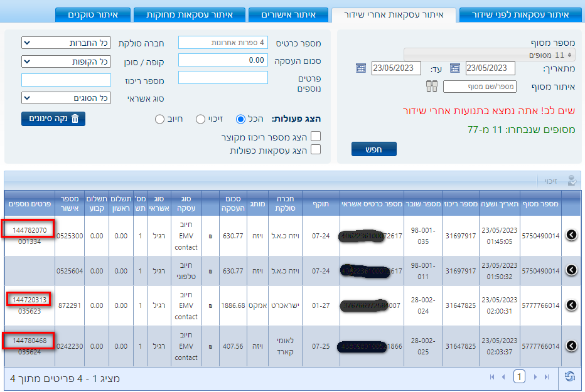
Task: Check the 'הצג עסקאות כפולות' checkbox
Action: (x=316, y=150)
